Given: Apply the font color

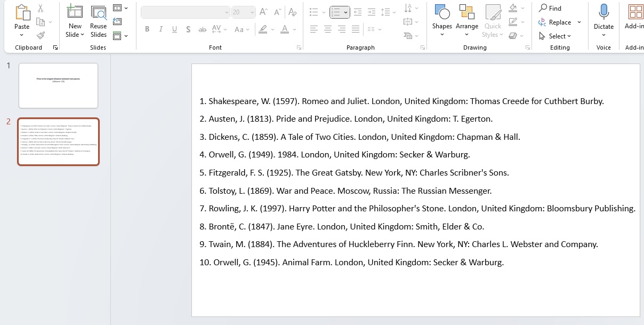Looking at the screenshot, I should coord(285,29).
